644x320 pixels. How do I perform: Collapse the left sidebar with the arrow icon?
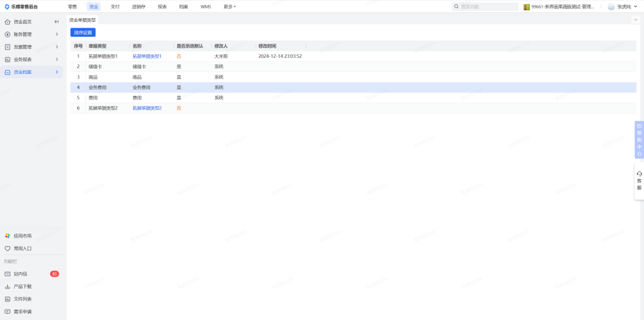(x=57, y=21)
